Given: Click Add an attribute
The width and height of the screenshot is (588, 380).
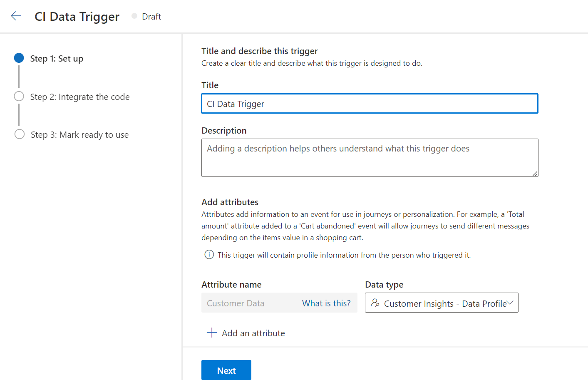Looking at the screenshot, I should coord(253,333).
